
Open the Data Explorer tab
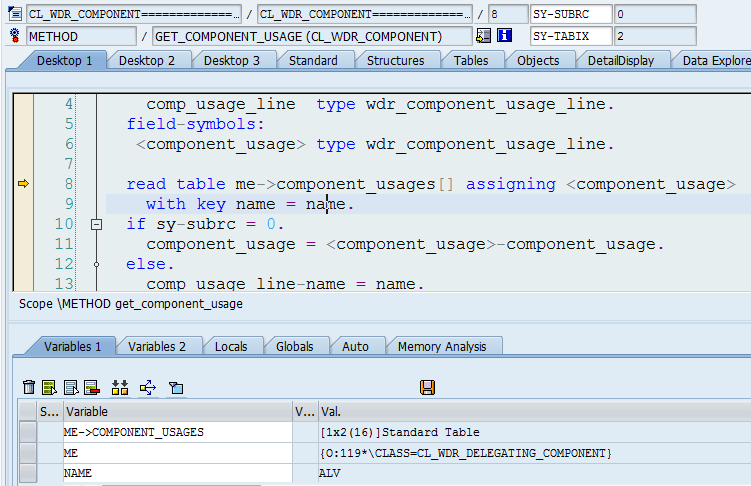tap(714, 61)
